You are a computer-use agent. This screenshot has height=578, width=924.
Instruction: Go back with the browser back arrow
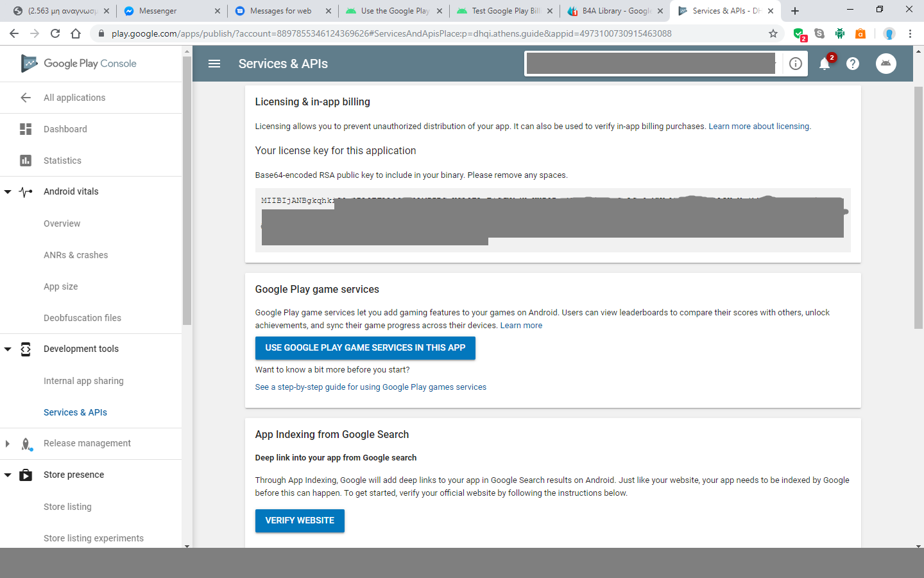(x=14, y=33)
